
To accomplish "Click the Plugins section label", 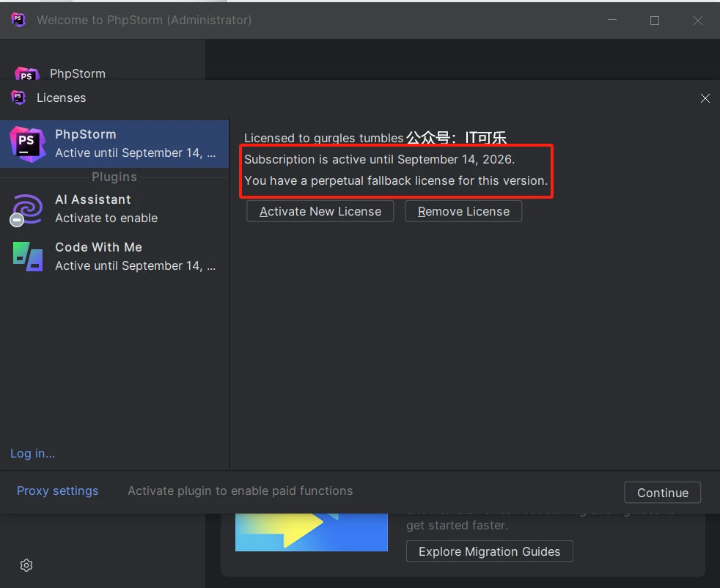I will 114,177.
